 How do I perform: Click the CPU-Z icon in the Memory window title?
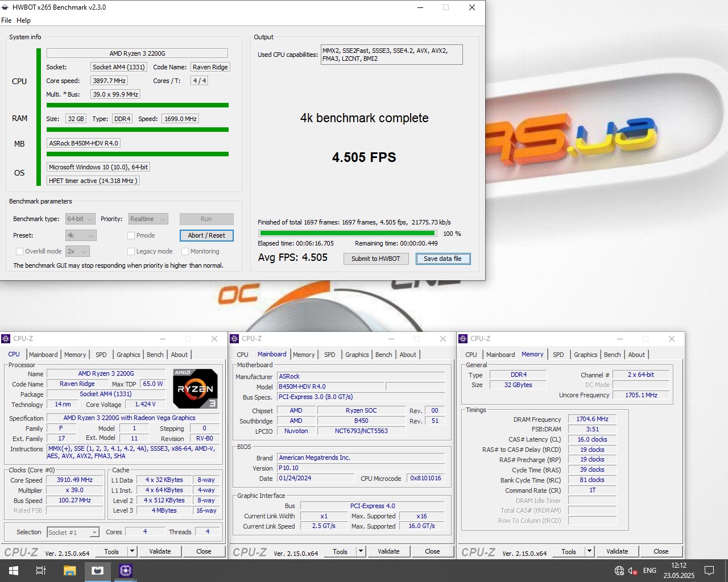click(463, 339)
